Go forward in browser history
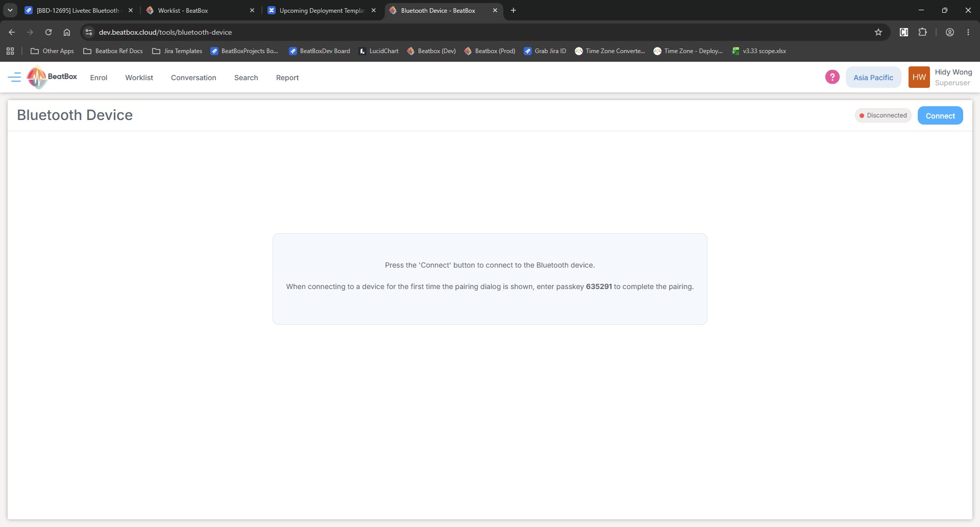 (x=30, y=32)
